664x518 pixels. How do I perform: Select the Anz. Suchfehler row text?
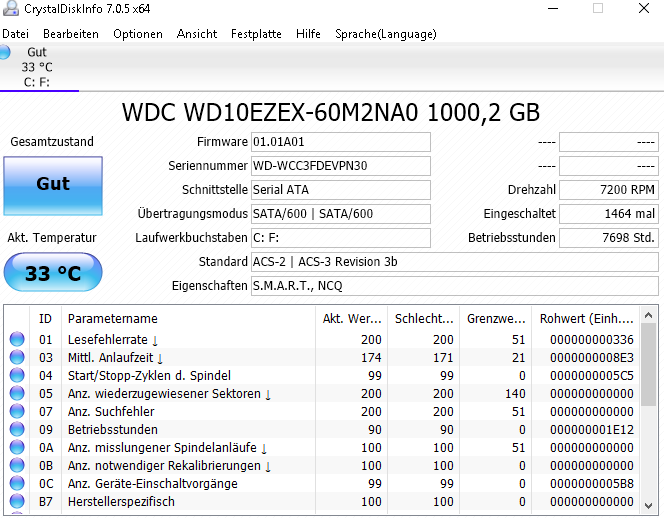click(111, 412)
